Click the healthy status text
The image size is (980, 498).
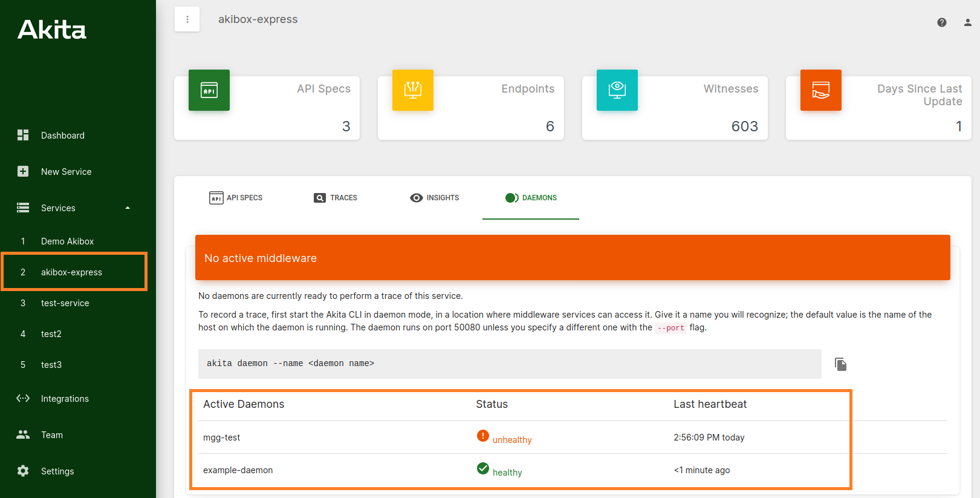click(507, 473)
